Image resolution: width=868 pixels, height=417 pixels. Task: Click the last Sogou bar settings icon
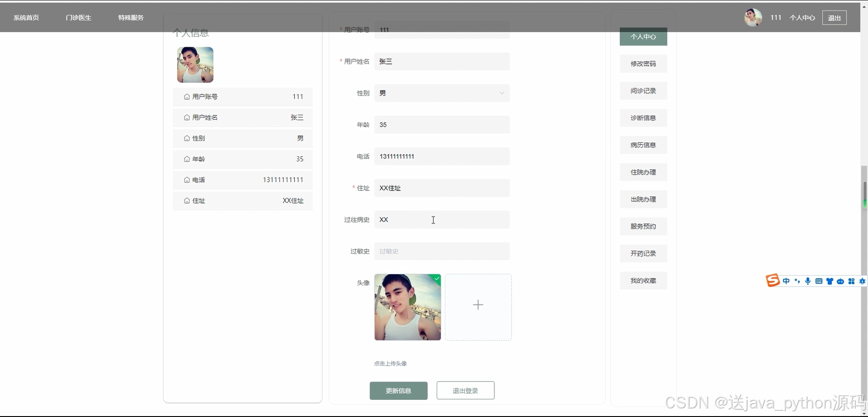tap(862, 281)
